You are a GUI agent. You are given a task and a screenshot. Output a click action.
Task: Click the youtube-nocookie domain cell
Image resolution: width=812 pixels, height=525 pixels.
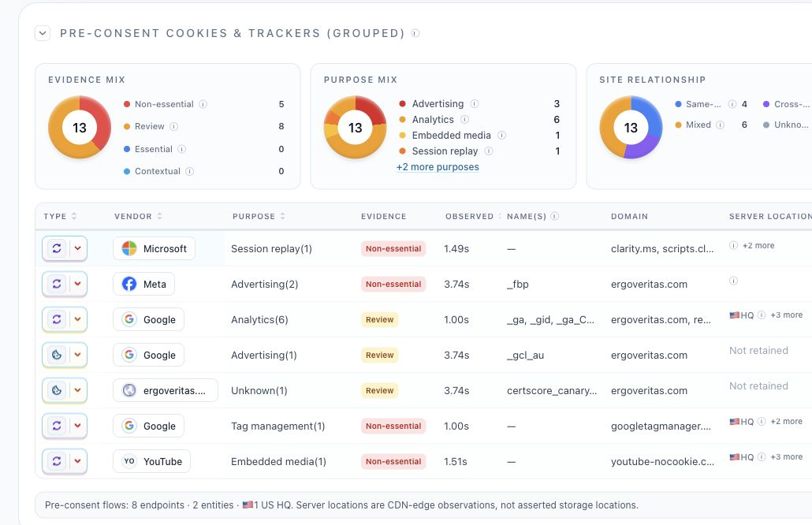[x=662, y=461]
